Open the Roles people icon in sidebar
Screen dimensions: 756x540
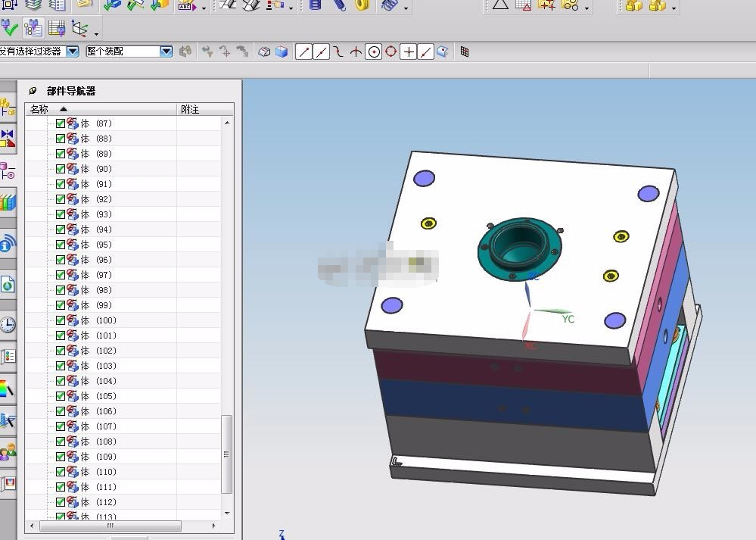8,453
